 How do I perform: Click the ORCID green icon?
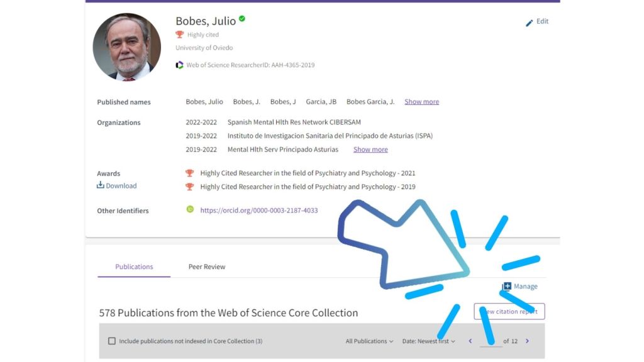coord(190,209)
